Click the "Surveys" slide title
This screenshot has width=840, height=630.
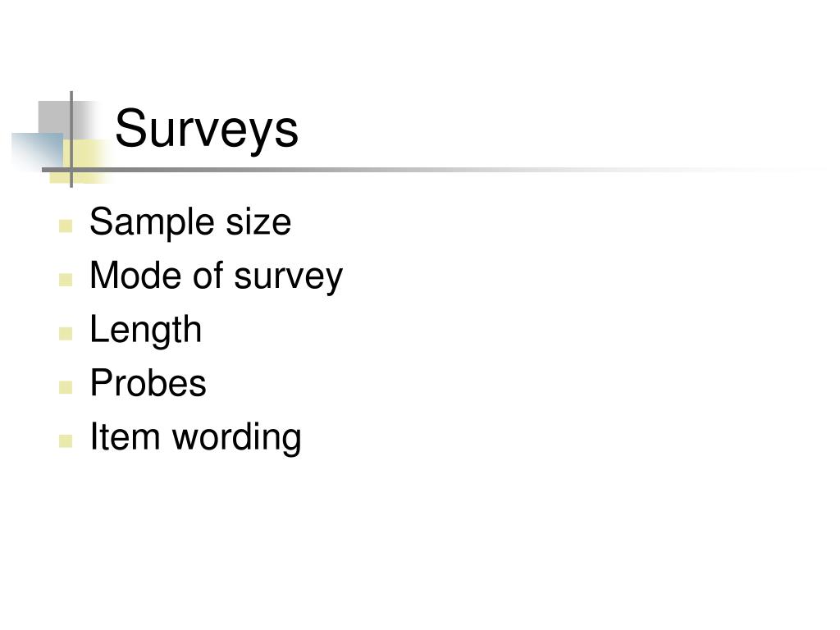207,129
